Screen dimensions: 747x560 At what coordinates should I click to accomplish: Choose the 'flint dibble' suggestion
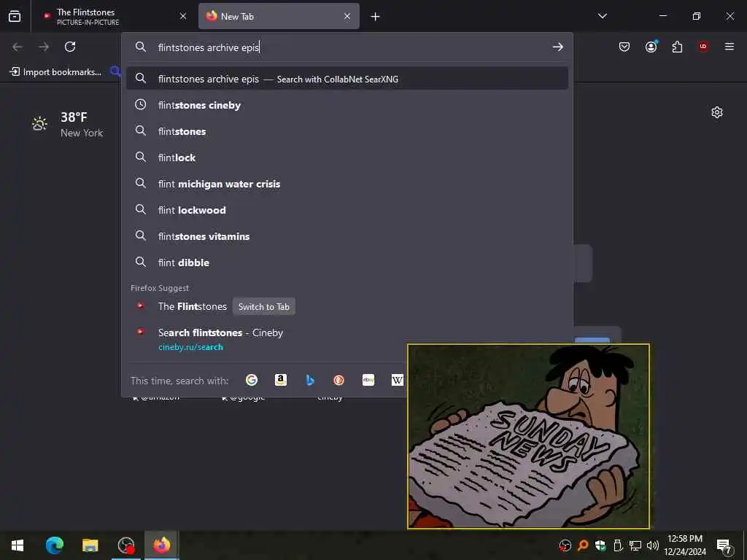[347, 262]
